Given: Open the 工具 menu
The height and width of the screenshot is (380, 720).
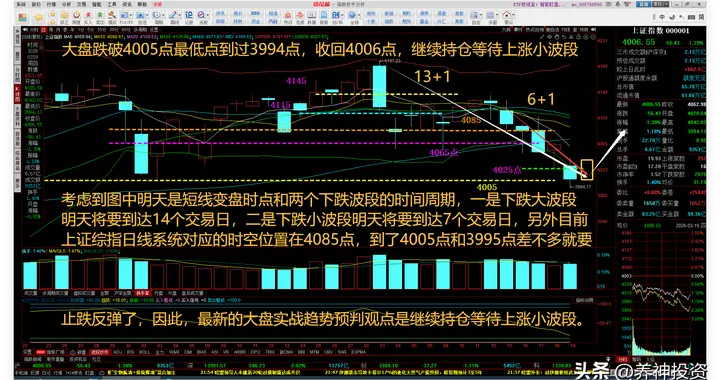Looking at the screenshot, I should point(112,4).
